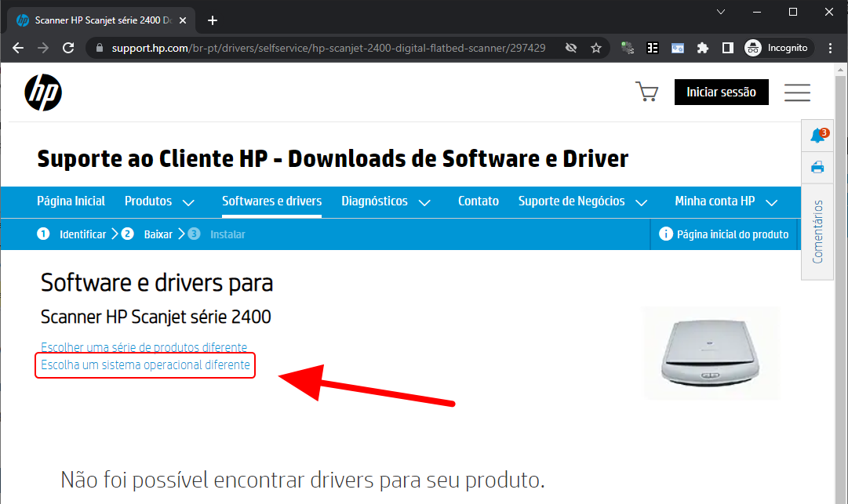Go forward in browser history
This screenshot has height=504, width=848.
43,48
